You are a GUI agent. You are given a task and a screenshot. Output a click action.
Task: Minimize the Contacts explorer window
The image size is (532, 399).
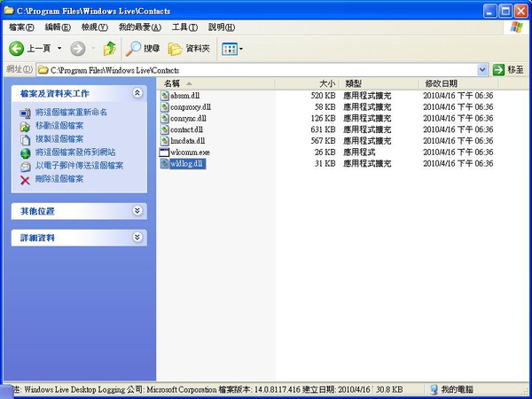pos(490,12)
